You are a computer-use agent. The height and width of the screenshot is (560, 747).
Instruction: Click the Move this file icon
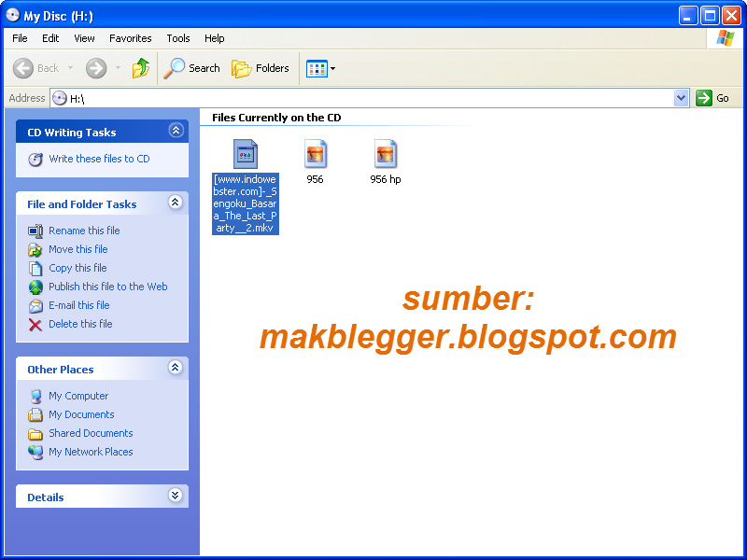coord(35,249)
